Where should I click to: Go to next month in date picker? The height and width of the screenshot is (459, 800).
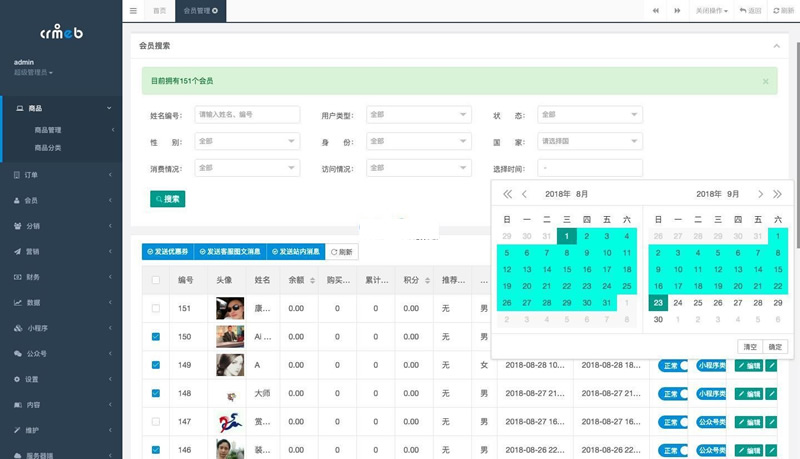click(761, 194)
